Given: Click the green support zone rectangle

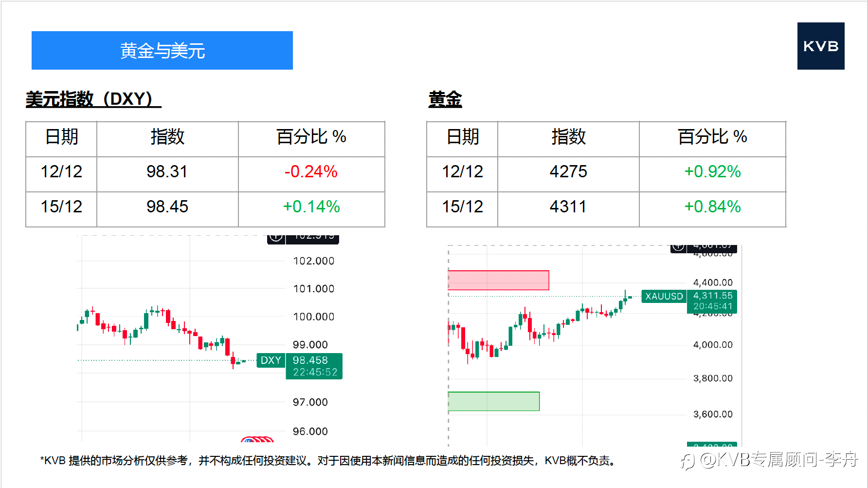Looking at the screenshot, I should click(x=493, y=401).
